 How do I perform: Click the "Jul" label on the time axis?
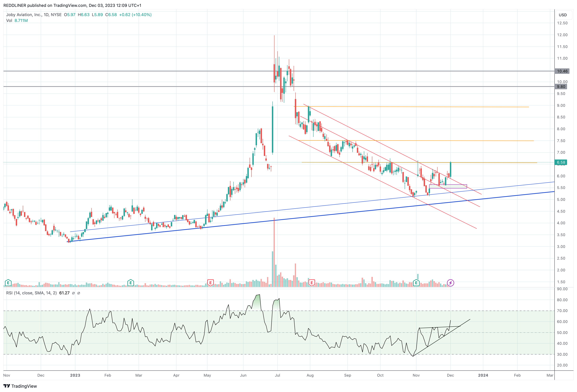(277, 375)
